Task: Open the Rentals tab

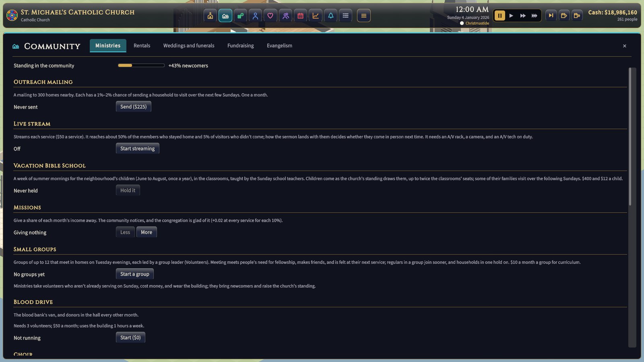Action: coord(142,45)
